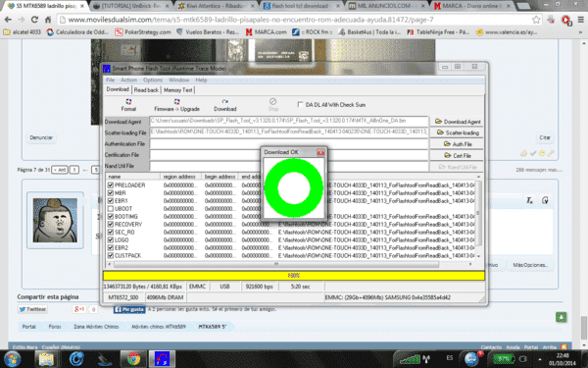Viewport: 588px width, 368px height.
Task: Uncheck the CUSTPACK partition
Action: click(x=110, y=255)
